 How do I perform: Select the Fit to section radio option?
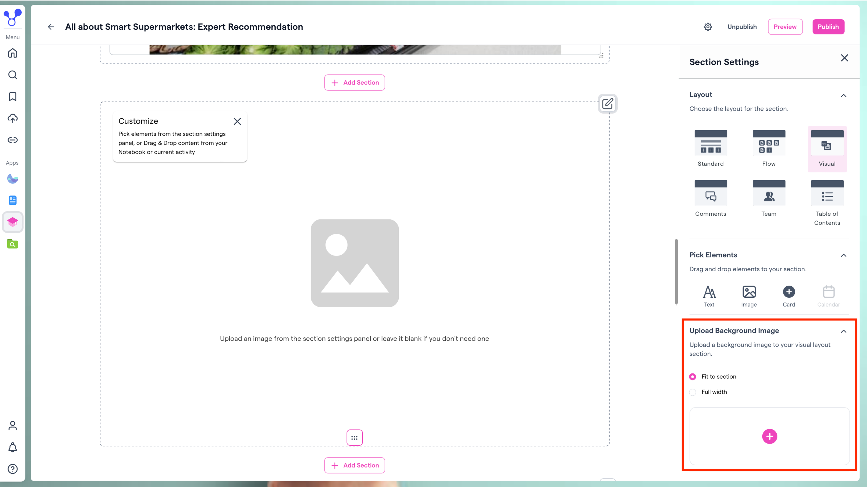coord(693,377)
